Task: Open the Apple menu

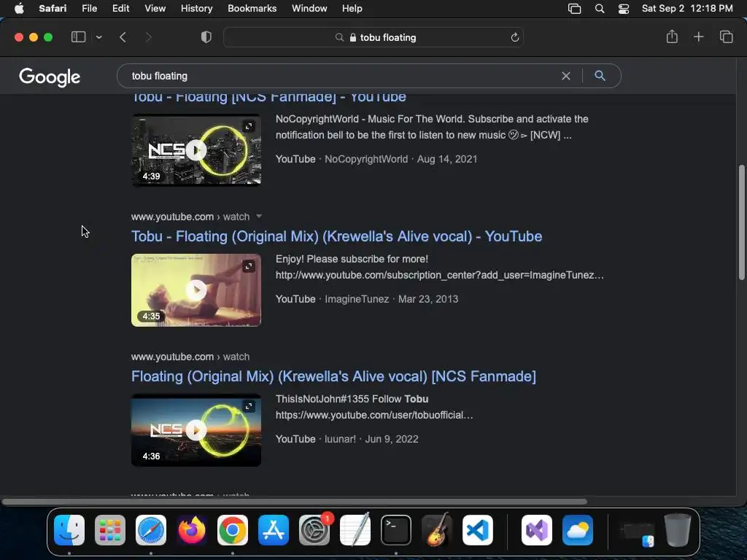Action: [19, 9]
